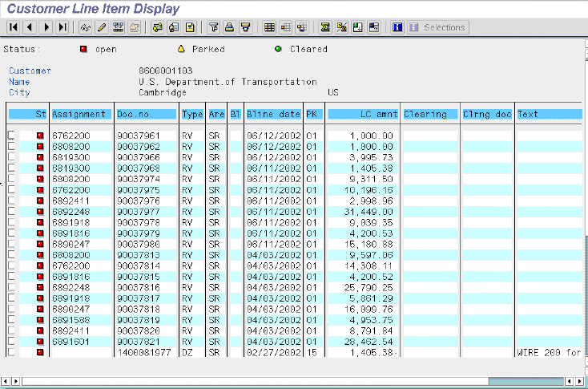Open the set filter funnel icon
588x389 pixels.
pyautogui.click(x=214, y=27)
